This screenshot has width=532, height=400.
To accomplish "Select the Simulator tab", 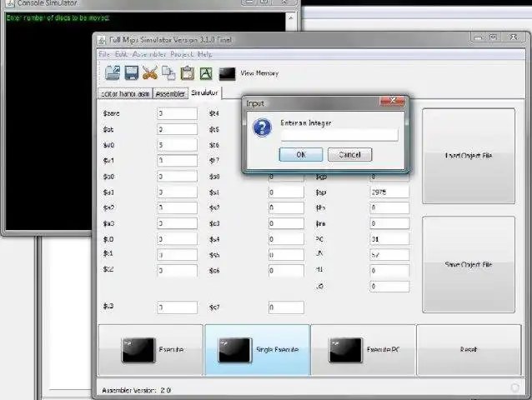I will click(x=204, y=92).
